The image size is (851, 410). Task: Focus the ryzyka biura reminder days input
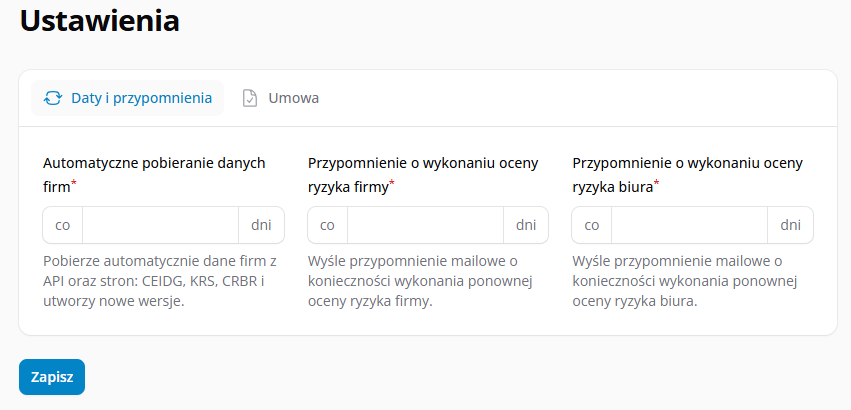[x=689, y=225]
